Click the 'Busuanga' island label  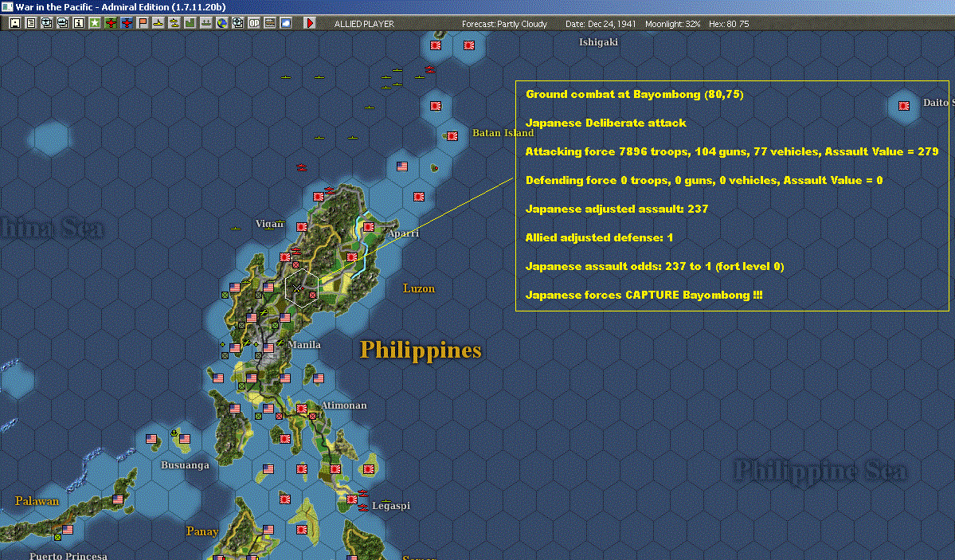tap(185, 465)
